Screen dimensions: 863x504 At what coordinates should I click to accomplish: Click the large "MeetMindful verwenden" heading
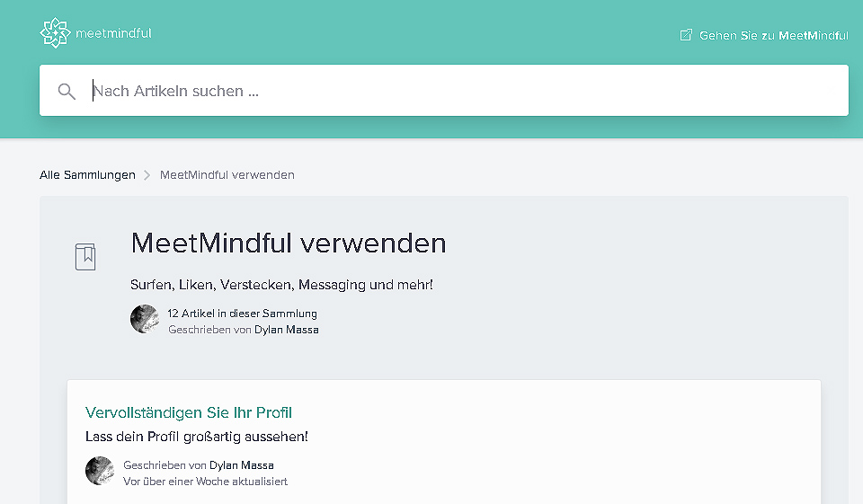289,243
